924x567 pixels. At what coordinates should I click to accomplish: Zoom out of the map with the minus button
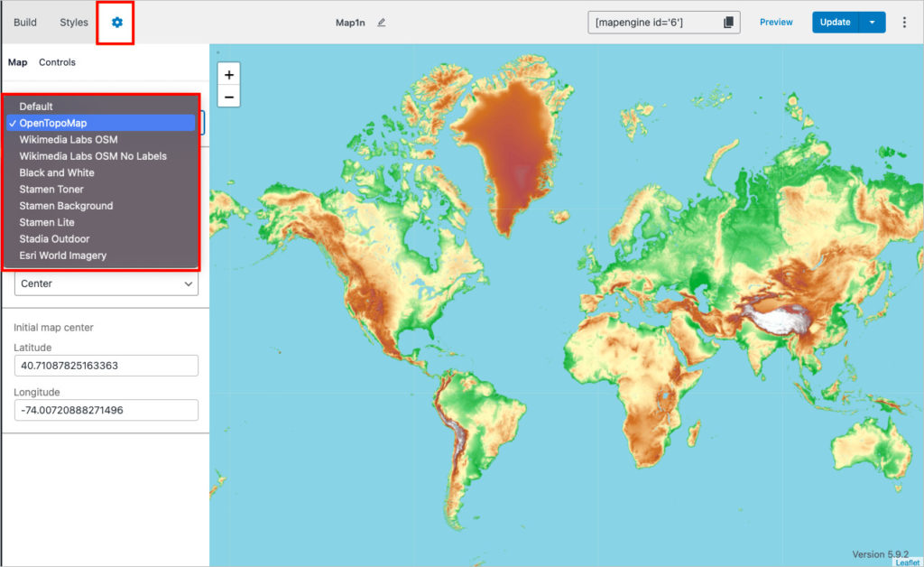click(x=228, y=96)
